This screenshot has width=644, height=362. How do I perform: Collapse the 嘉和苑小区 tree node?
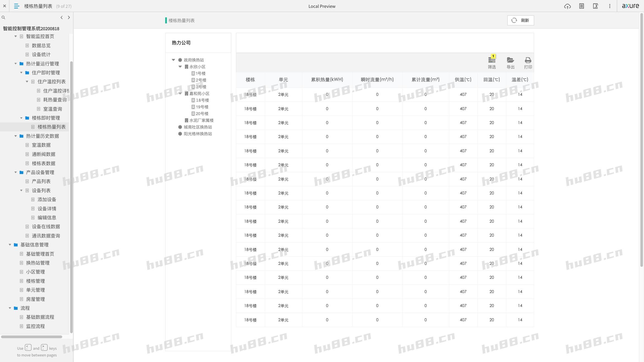[180, 94]
